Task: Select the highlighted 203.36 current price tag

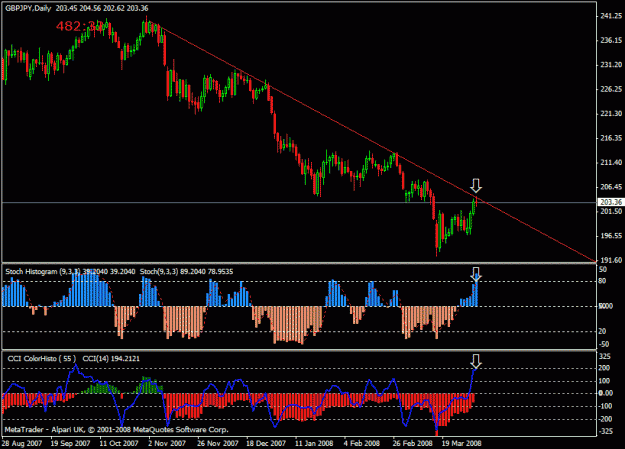Action: pyautogui.click(x=611, y=202)
